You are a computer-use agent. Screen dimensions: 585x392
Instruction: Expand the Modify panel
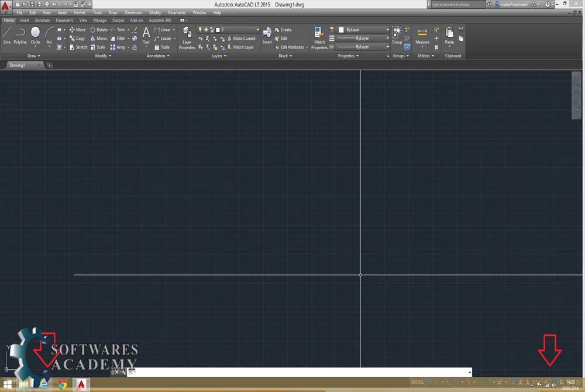tap(103, 56)
